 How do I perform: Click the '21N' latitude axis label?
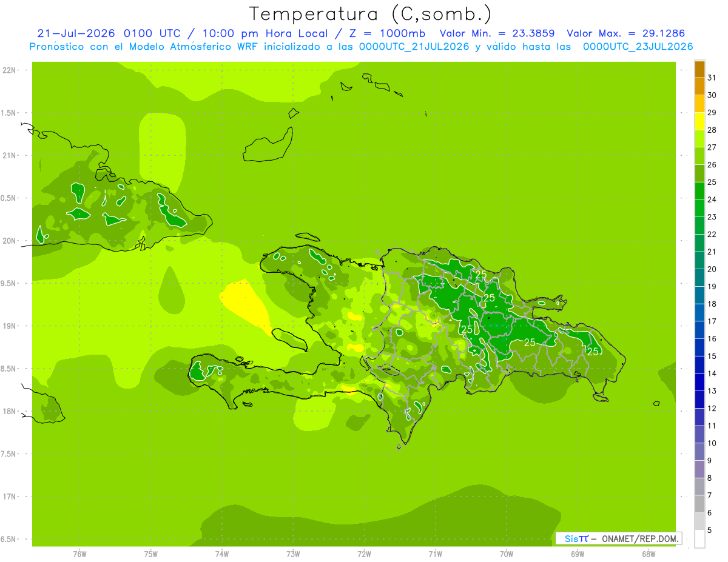click(10, 156)
